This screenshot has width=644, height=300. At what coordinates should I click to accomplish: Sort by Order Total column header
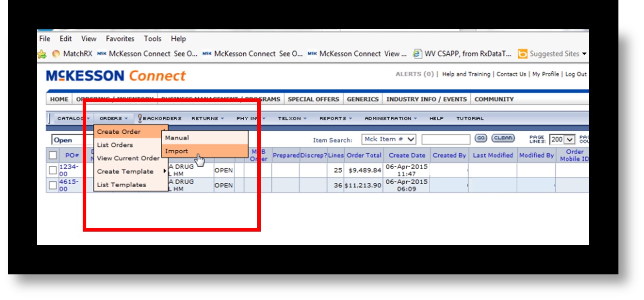364,155
